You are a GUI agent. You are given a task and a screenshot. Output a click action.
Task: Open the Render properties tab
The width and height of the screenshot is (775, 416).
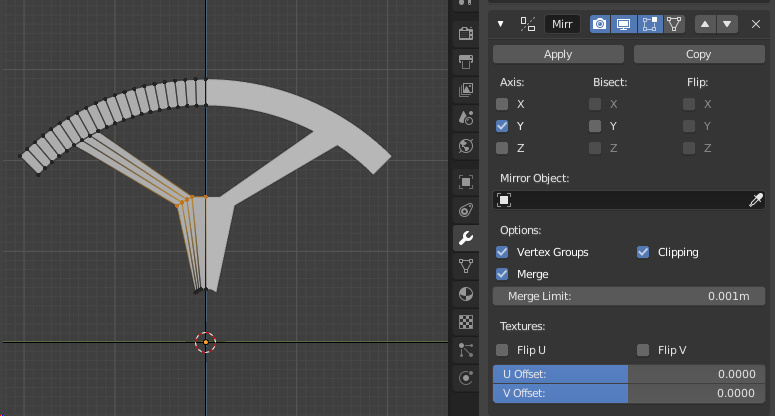pos(466,33)
